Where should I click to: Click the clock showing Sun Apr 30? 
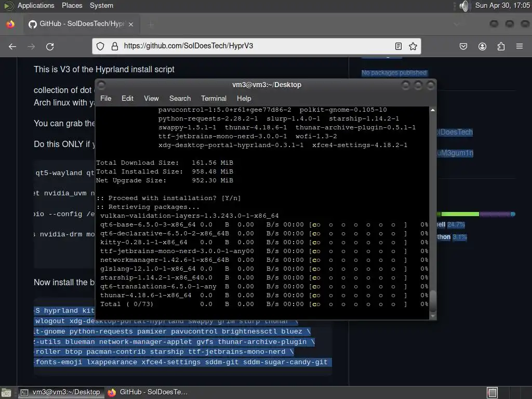click(502, 5)
